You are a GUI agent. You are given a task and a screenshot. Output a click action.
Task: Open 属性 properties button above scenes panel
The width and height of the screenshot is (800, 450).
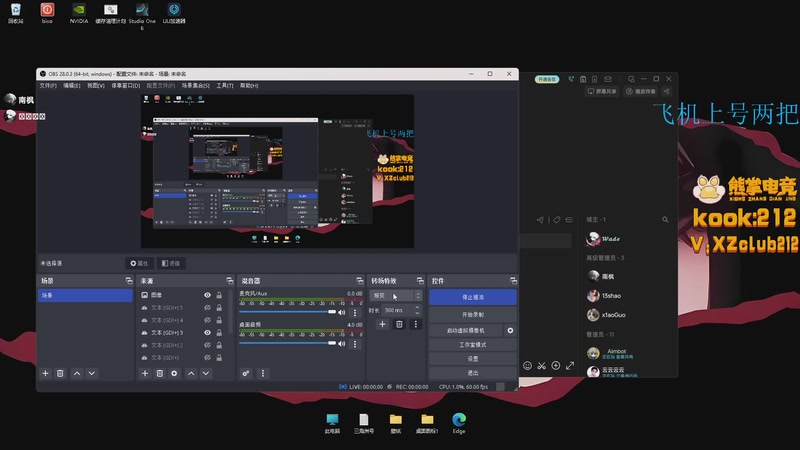(139, 263)
